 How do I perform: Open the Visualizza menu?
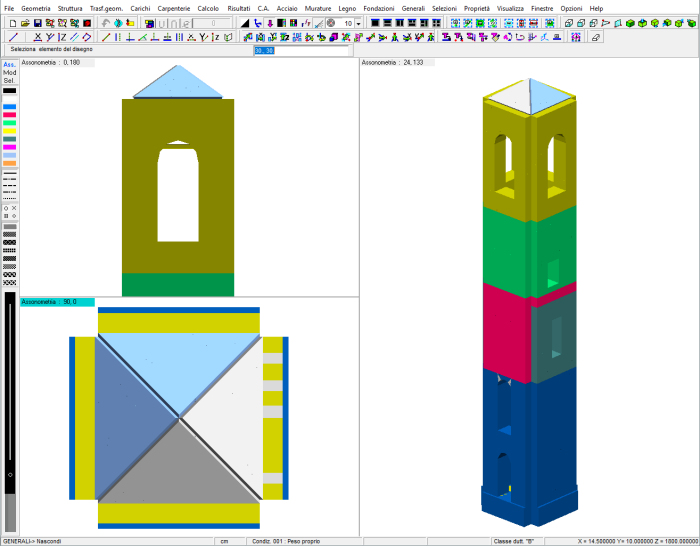(x=510, y=8)
